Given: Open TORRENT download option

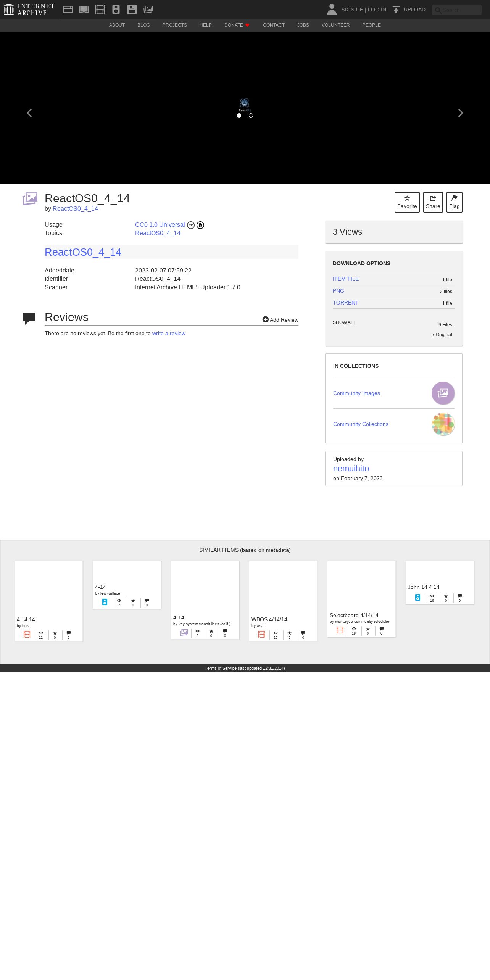Looking at the screenshot, I should pyautogui.click(x=346, y=303).
